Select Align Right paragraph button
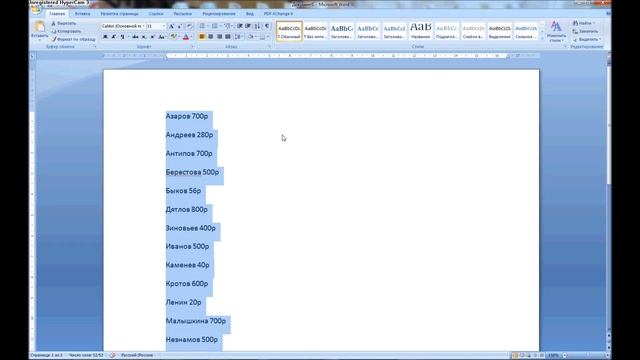 tap(219, 37)
